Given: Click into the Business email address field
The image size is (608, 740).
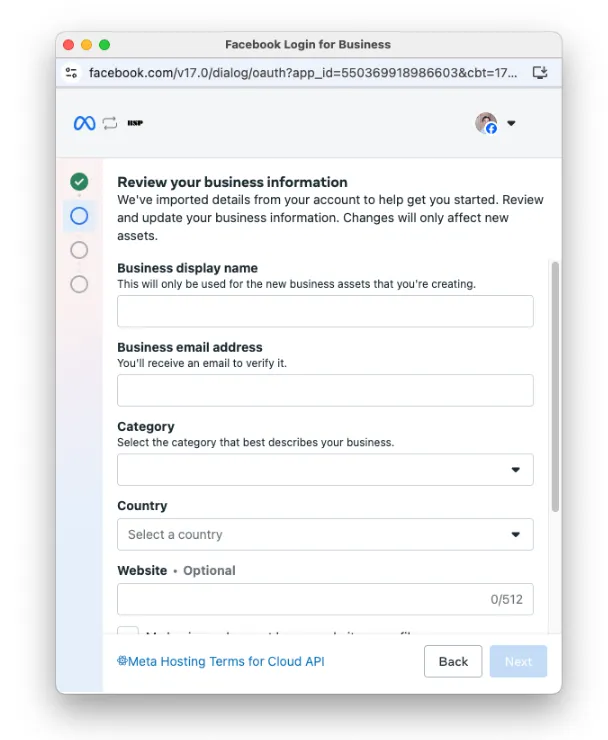Looking at the screenshot, I should pos(325,390).
